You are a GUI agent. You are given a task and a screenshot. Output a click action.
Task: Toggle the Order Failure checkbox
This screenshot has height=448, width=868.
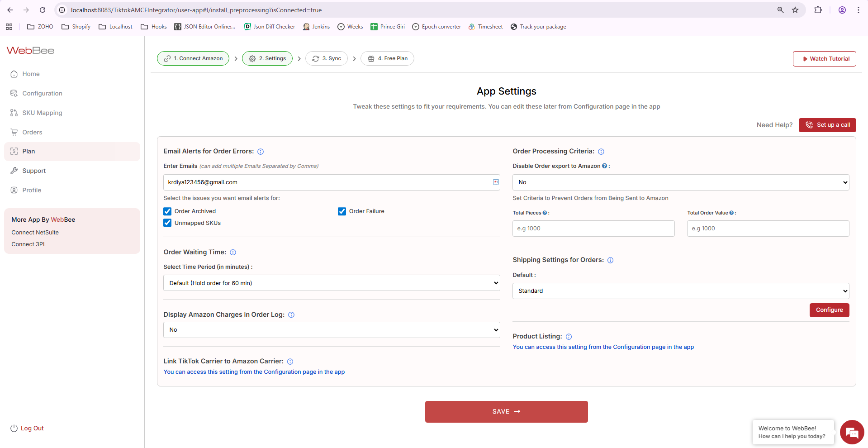tap(342, 211)
